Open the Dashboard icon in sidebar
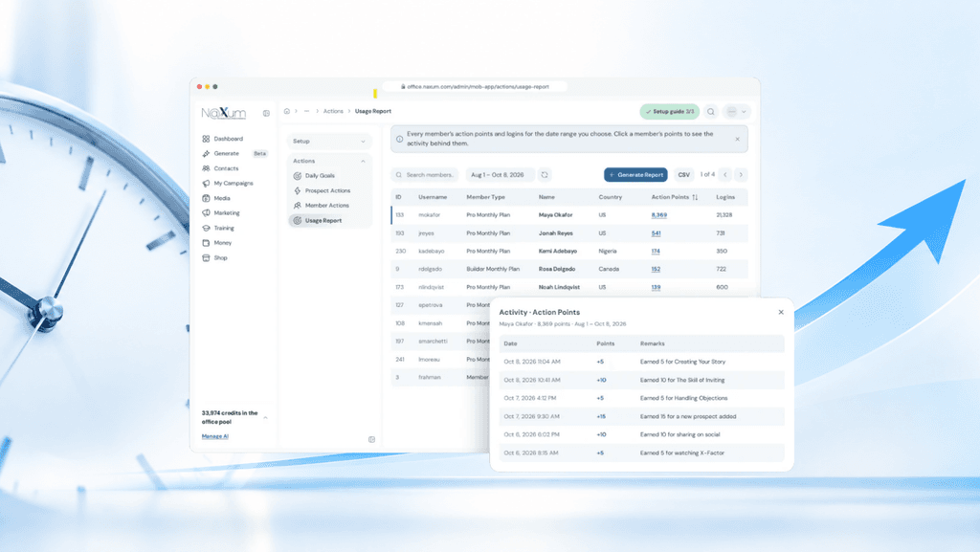This screenshot has height=552, width=980. click(206, 139)
